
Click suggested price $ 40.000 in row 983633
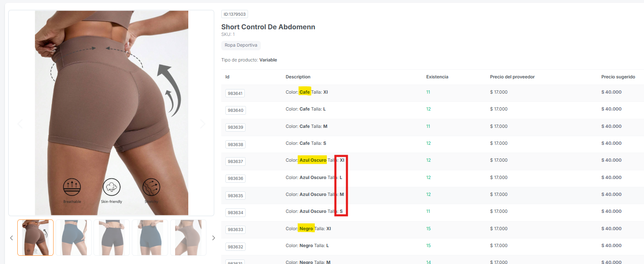[x=611, y=229]
